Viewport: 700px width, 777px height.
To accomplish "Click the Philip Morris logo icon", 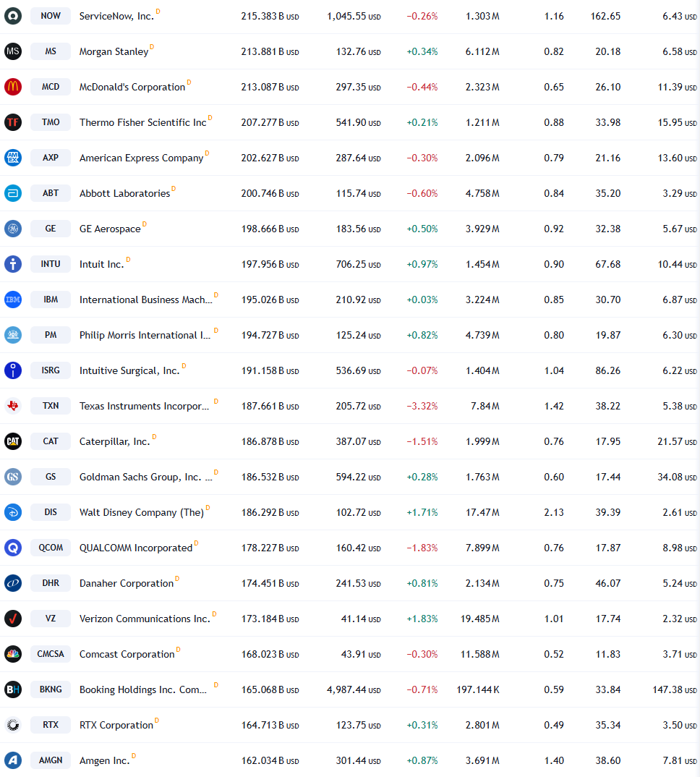I will pos(13,334).
